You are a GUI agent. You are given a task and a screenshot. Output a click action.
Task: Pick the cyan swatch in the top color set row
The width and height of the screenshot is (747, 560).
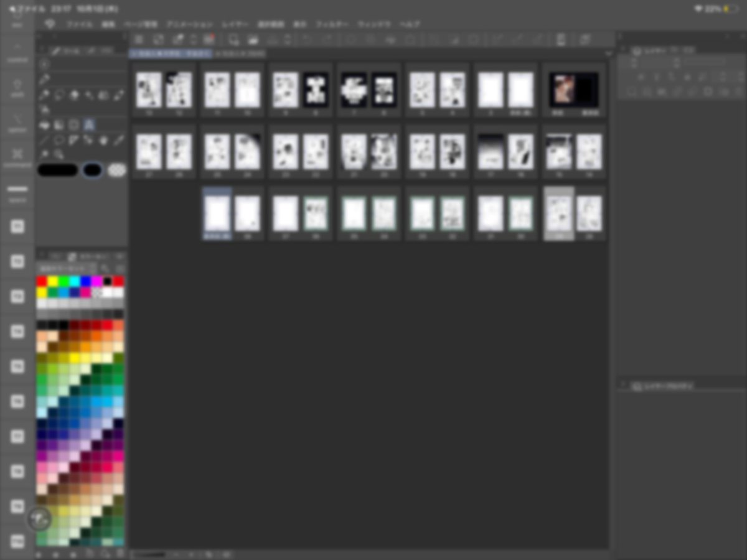pos(75,281)
